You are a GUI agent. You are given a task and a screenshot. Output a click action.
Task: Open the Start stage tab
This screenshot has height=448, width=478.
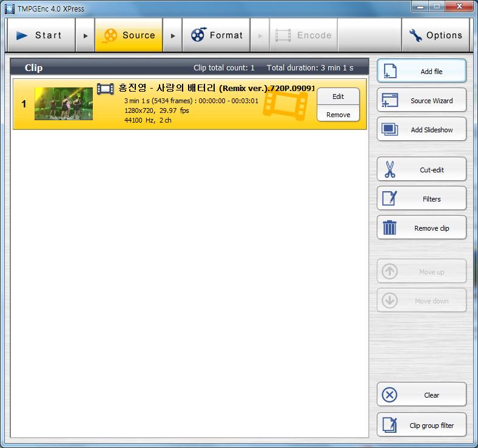[41, 35]
